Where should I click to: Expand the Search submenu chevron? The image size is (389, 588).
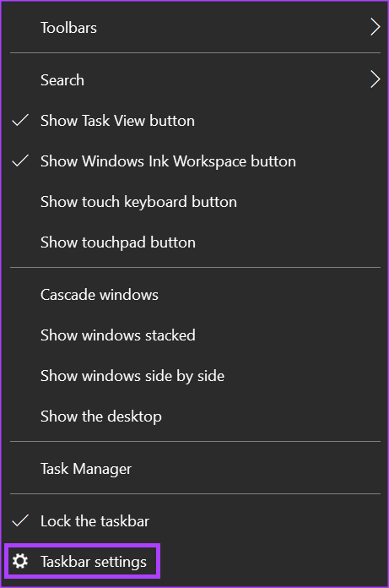[x=375, y=79]
